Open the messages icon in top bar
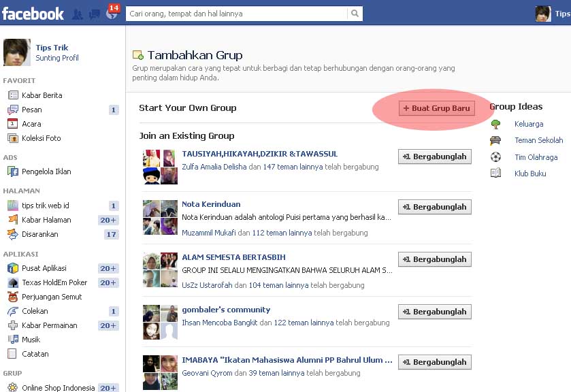 95,14
